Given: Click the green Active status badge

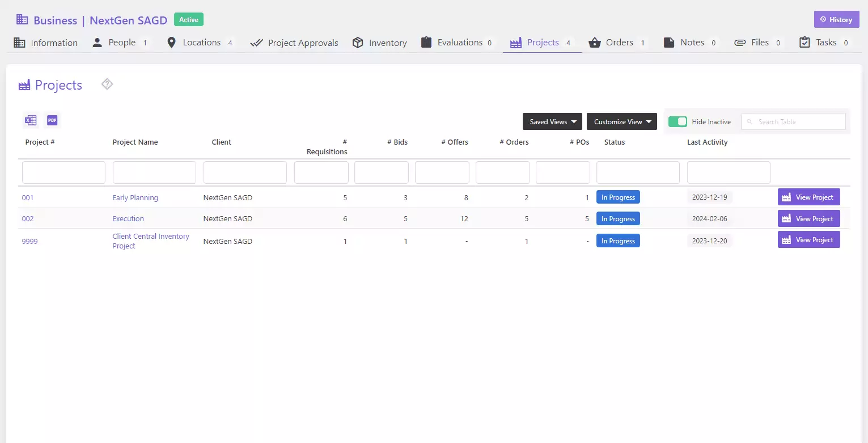Looking at the screenshot, I should pos(189,19).
